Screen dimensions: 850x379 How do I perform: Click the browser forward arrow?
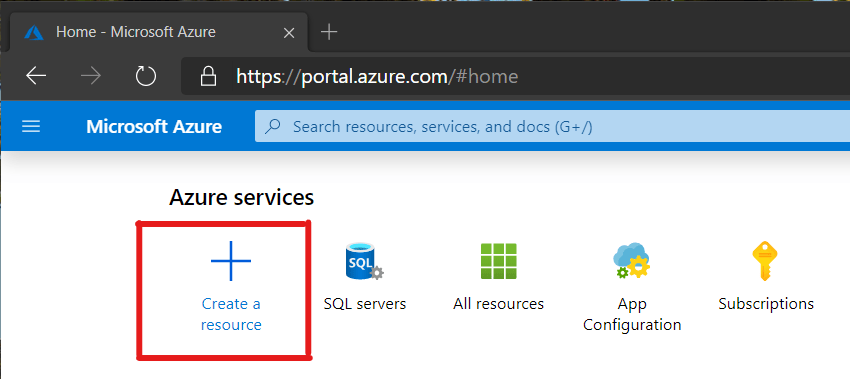[91, 76]
